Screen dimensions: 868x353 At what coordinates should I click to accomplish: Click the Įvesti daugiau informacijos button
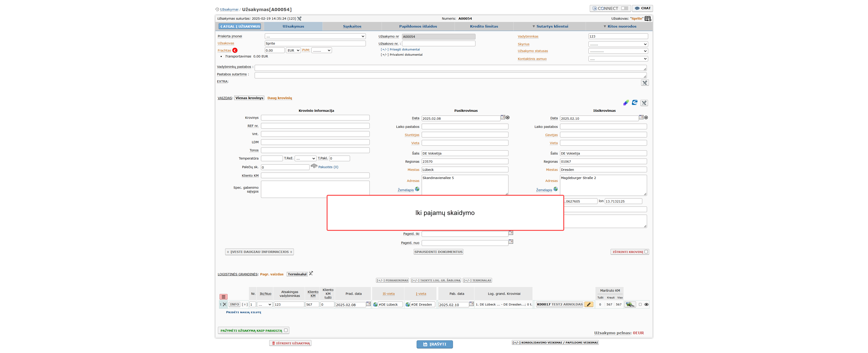tap(259, 252)
